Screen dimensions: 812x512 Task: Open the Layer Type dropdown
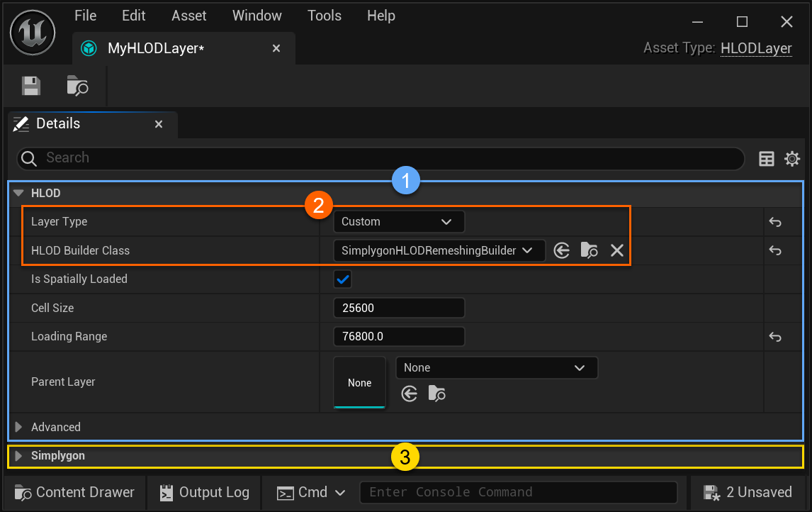click(398, 222)
